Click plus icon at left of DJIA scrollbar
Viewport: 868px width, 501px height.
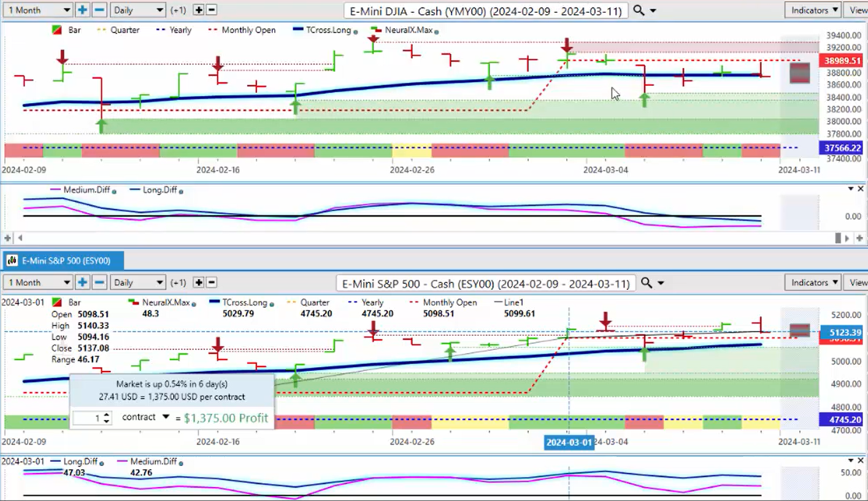(x=8, y=238)
